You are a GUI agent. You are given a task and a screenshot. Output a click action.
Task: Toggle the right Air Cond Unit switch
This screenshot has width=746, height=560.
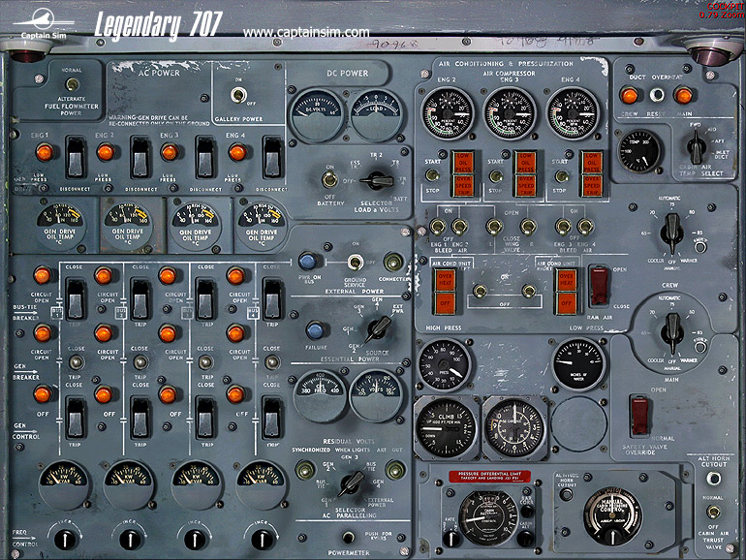(x=529, y=291)
